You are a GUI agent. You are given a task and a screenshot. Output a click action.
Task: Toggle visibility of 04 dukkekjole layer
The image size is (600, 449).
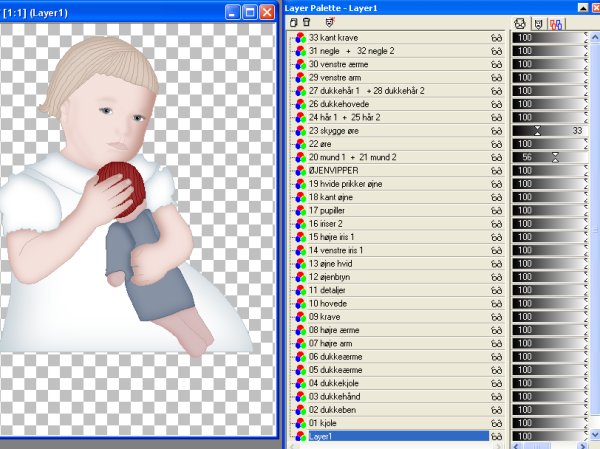496,382
